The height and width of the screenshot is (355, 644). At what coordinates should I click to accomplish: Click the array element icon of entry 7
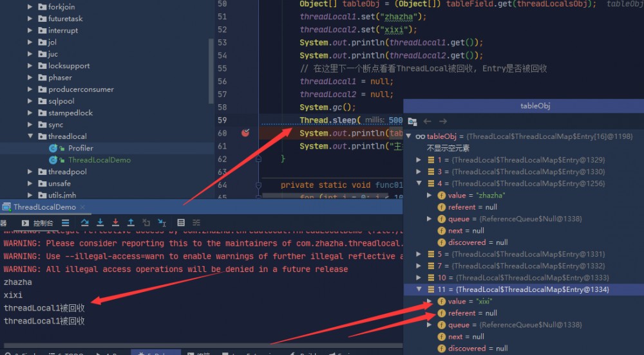431,266
